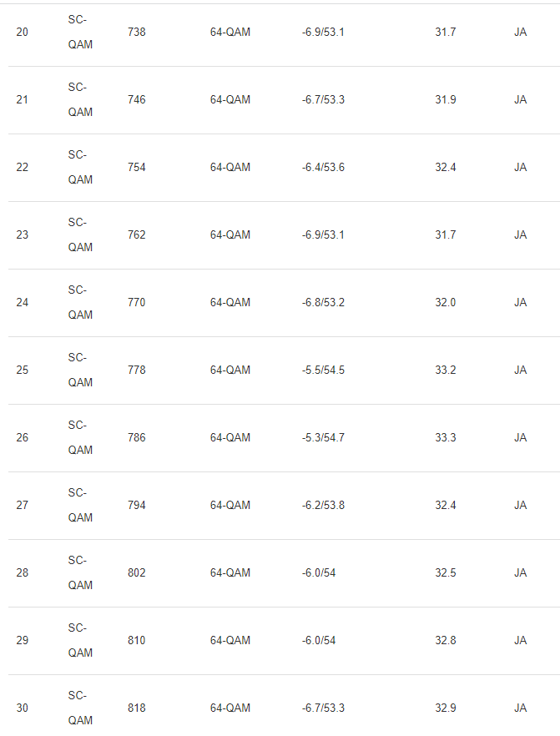Click the JA status for channel 28

coord(520,573)
